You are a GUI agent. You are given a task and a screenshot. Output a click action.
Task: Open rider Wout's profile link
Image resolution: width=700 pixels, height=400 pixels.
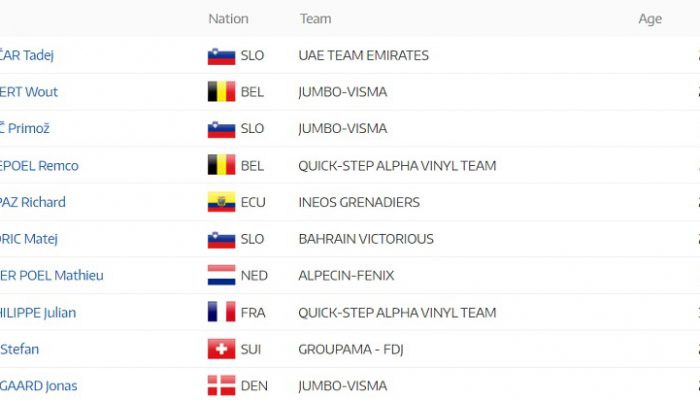click(29, 92)
